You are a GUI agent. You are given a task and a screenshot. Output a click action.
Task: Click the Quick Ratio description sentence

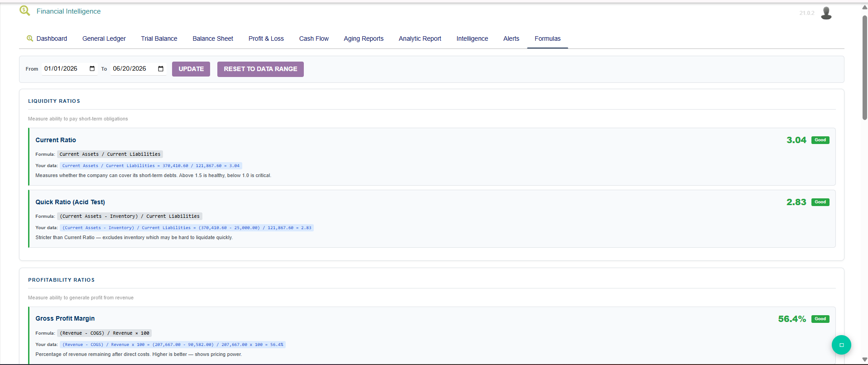[134, 238]
